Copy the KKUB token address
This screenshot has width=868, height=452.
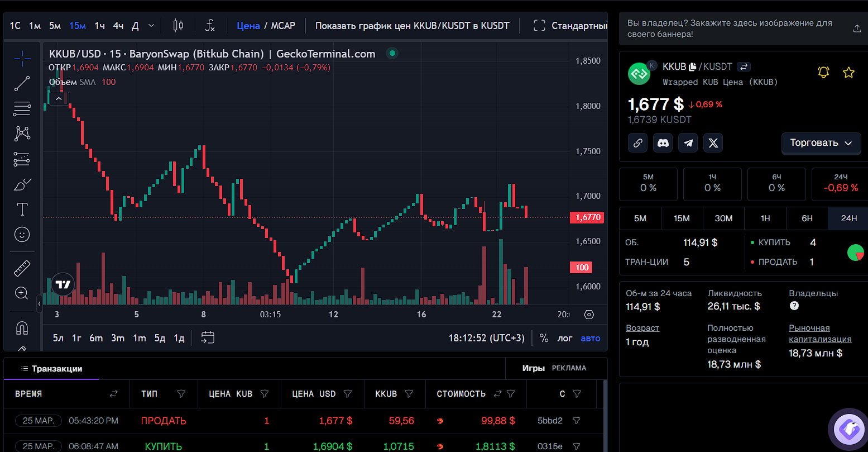coord(693,66)
